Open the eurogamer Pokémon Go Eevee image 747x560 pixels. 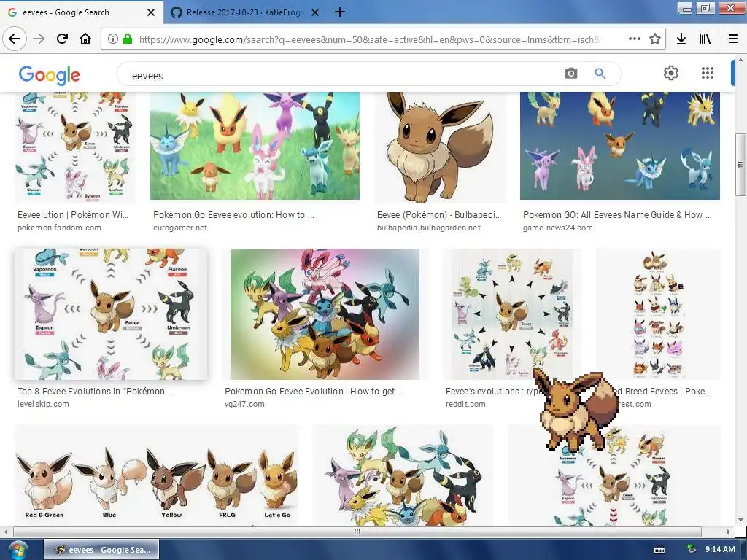pos(255,146)
